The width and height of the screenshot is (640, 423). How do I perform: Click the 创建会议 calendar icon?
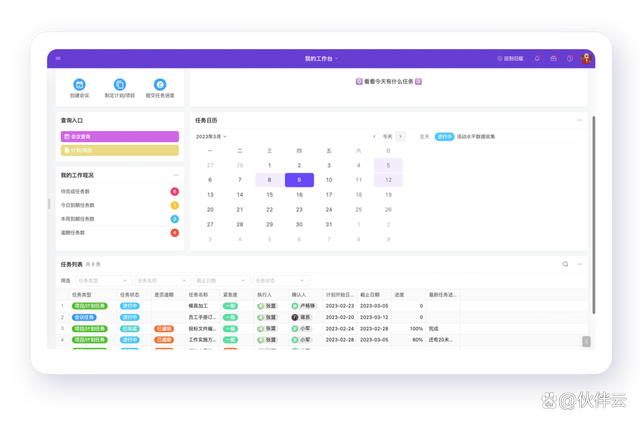tap(79, 85)
